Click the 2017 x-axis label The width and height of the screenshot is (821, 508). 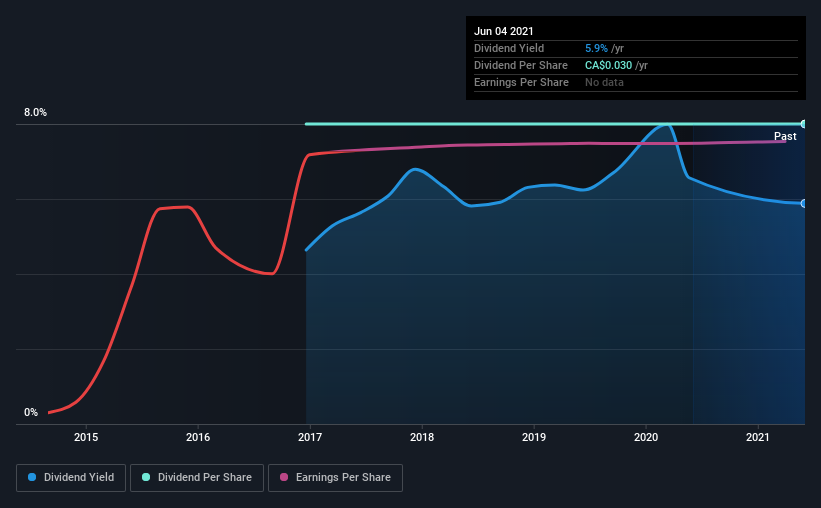(x=310, y=437)
